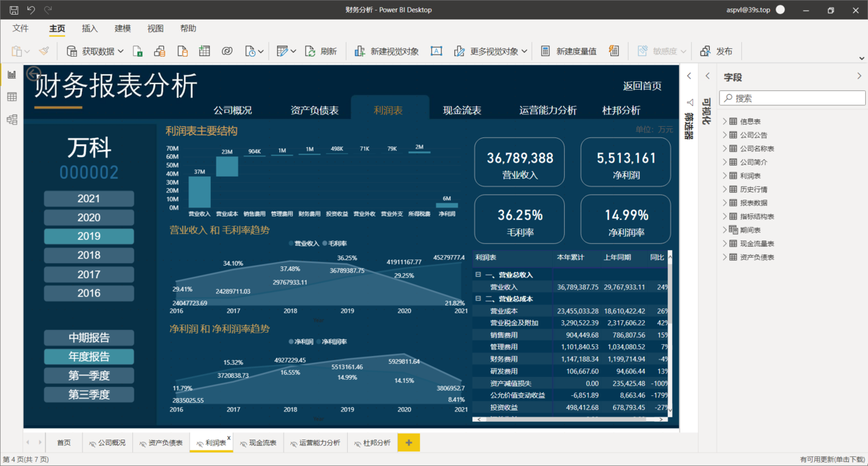Collapse 二、营业总成本 row in matrix
The image size is (868, 466).
pyautogui.click(x=478, y=299)
